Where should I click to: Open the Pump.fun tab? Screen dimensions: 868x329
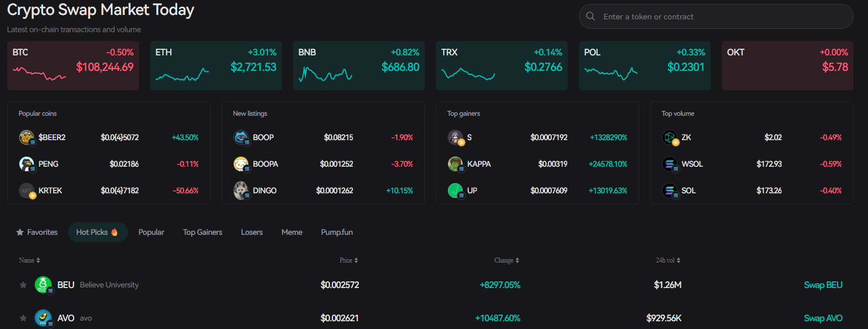[x=337, y=232]
